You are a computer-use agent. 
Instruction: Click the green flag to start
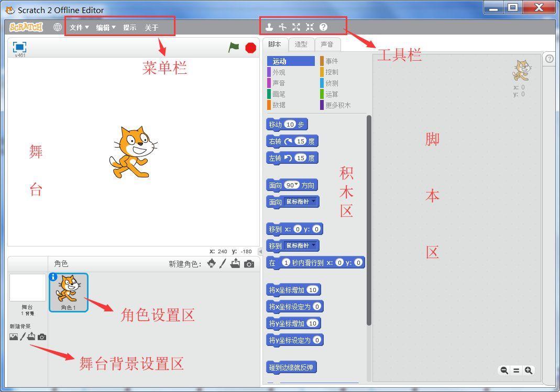[x=234, y=48]
